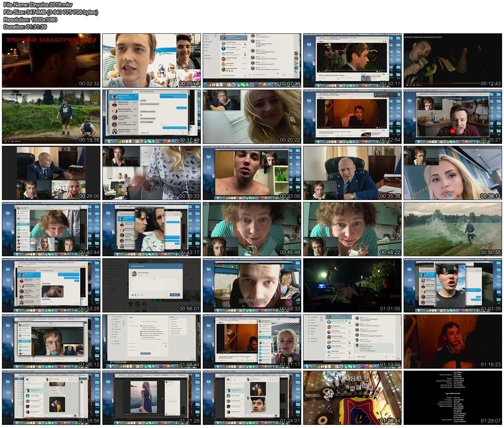Open the riverbank thumbnail at 00:15:16
Screen dimensions: 504x428
click(51, 117)
